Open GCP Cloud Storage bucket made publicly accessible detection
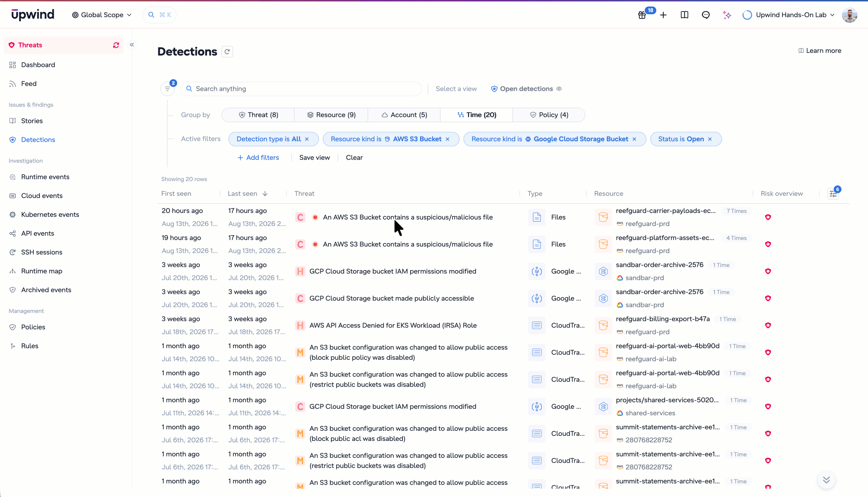Screen dimensions: 868x497 (x=391, y=298)
